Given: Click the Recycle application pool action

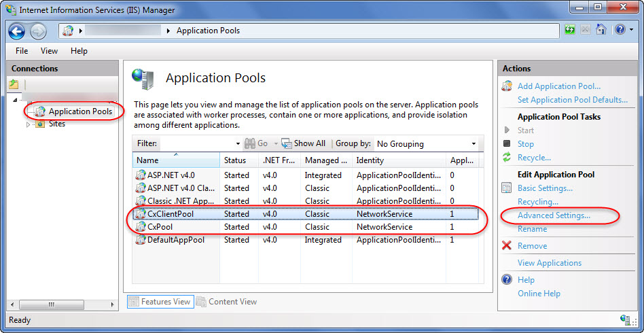Looking at the screenshot, I should point(534,158).
